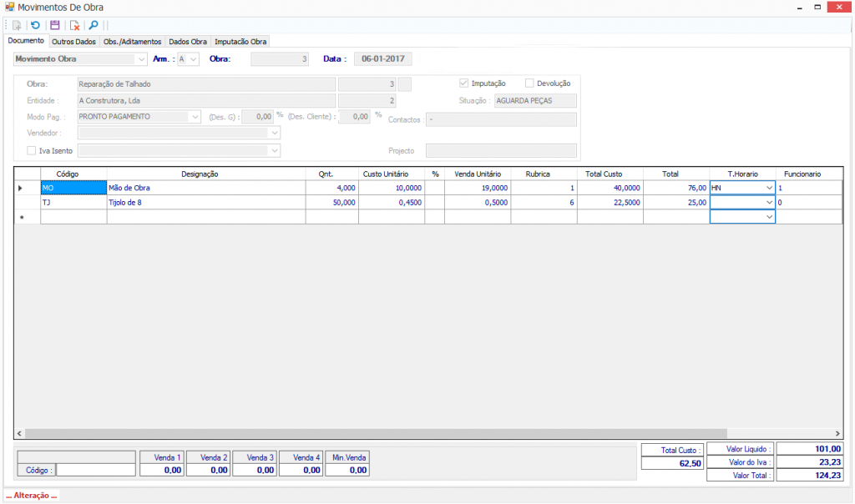This screenshot has height=504, width=855.
Task: Open search with the magnifying glass icon
Action: coord(94,25)
